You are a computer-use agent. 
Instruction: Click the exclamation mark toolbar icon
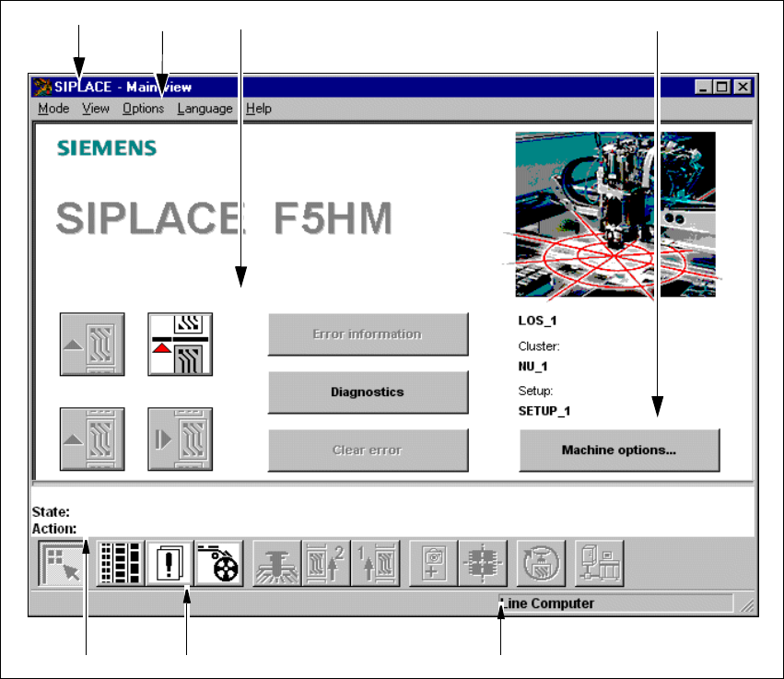click(x=169, y=563)
